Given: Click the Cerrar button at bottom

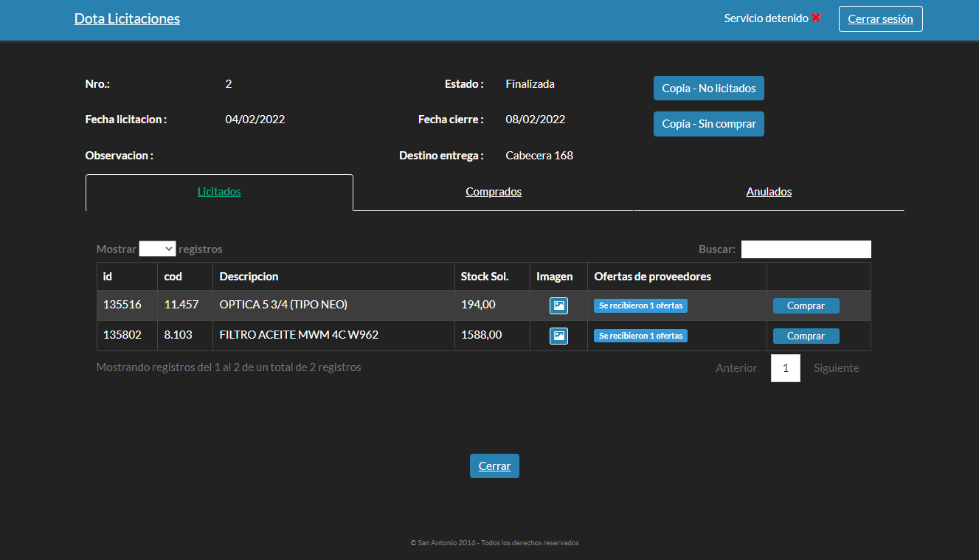Looking at the screenshot, I should pos(494,466).
